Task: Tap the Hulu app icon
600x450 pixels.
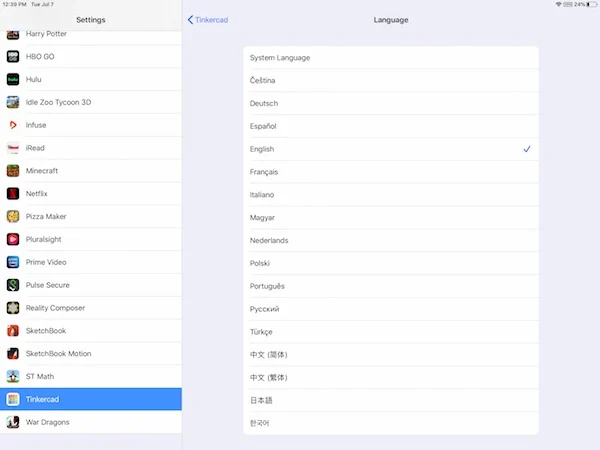Action: [13, 79]
